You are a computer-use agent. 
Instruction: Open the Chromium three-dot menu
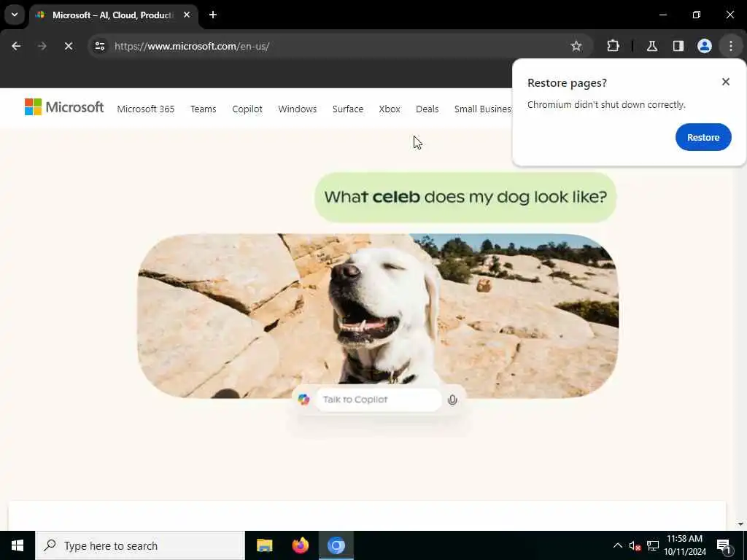731,46
